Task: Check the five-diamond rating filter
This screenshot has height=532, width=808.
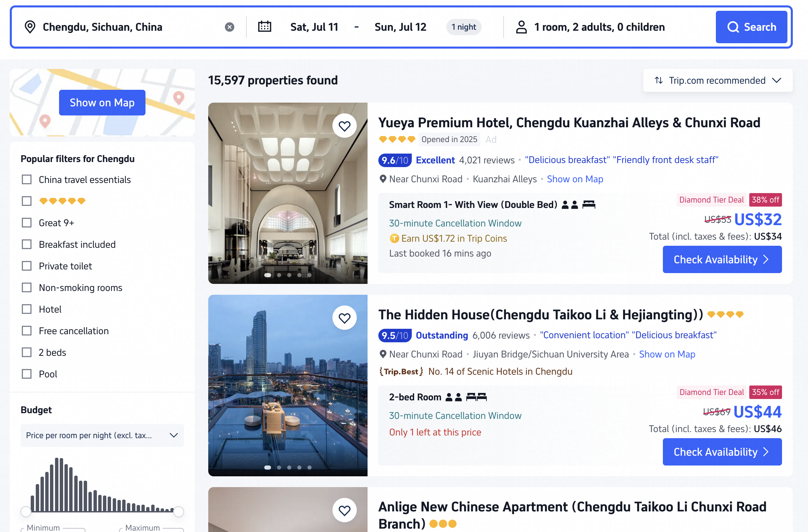Action: coord(26,201)
